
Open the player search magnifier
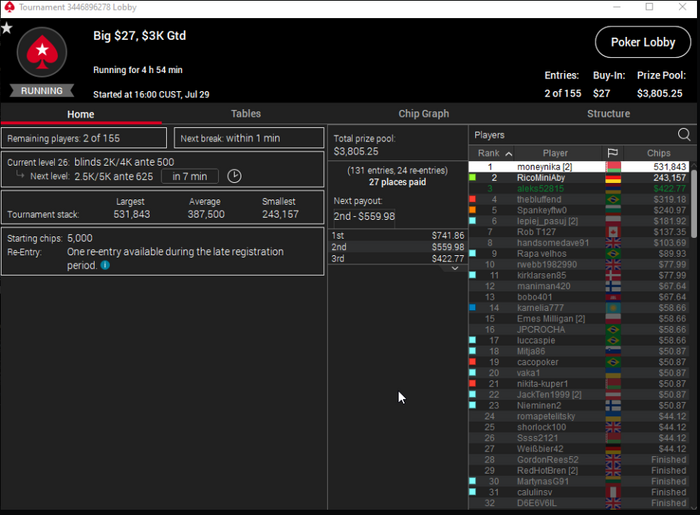(684, 134)
